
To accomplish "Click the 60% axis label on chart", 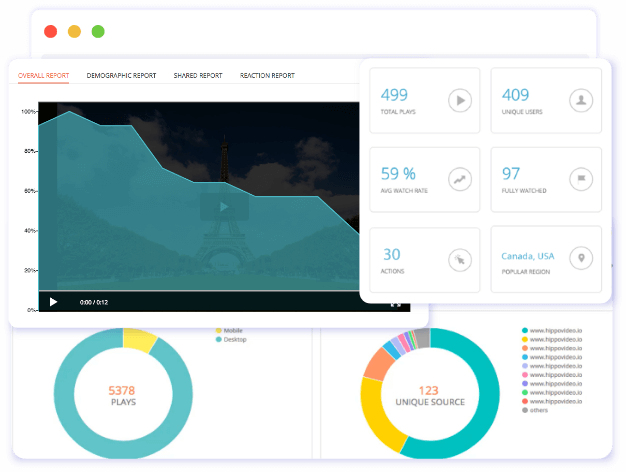I will pyautogui.click(x=30, y=191).
